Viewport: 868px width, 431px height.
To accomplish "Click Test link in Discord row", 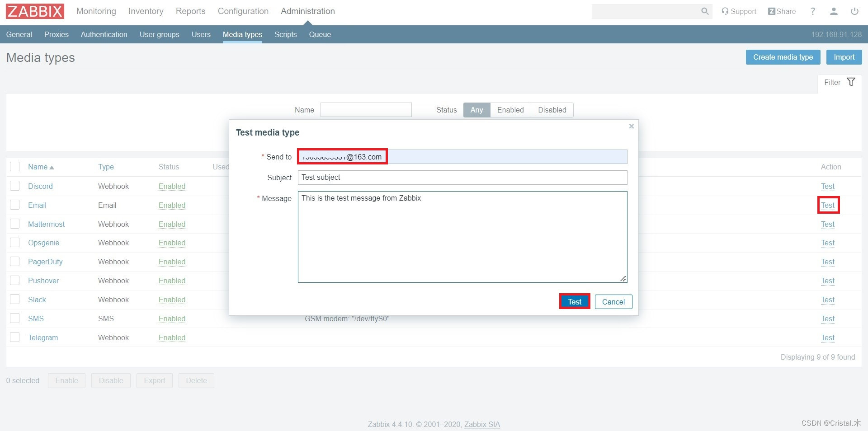I will click(828, 186).
